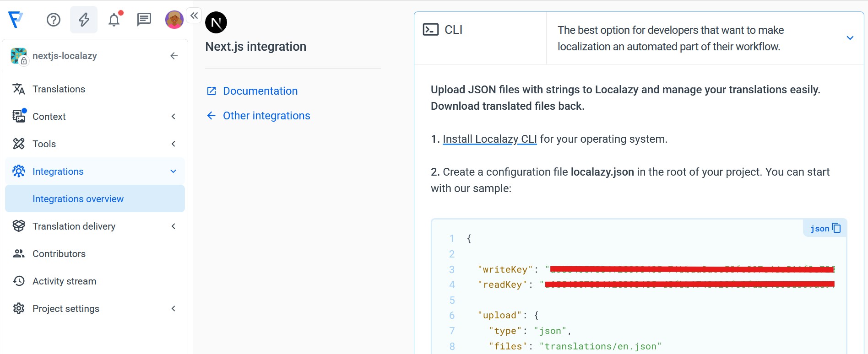This screenshot has height=354, width=868.
Task: Click the Integrations gear icon
Action: click(x=19, y=171)
